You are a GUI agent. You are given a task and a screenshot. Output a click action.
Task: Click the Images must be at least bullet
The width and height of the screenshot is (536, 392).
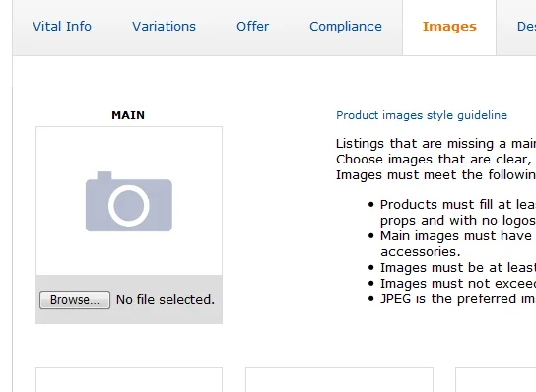[458, 268]
